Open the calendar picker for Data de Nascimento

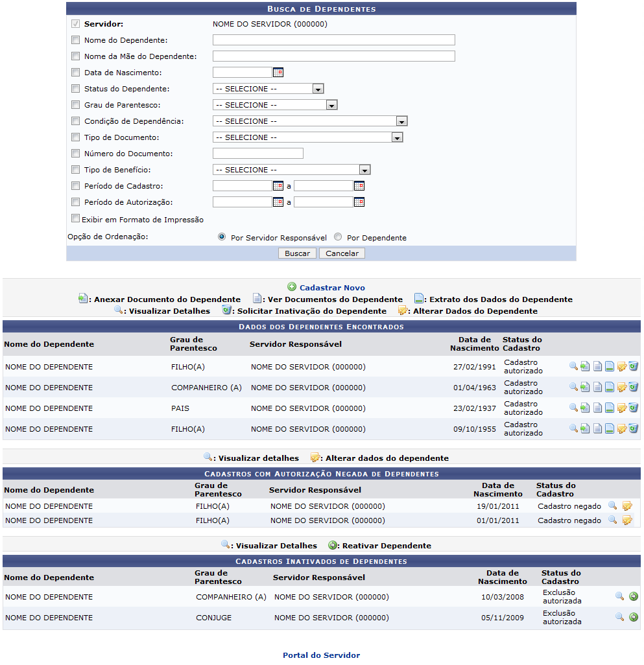click(x=278, y=72)
